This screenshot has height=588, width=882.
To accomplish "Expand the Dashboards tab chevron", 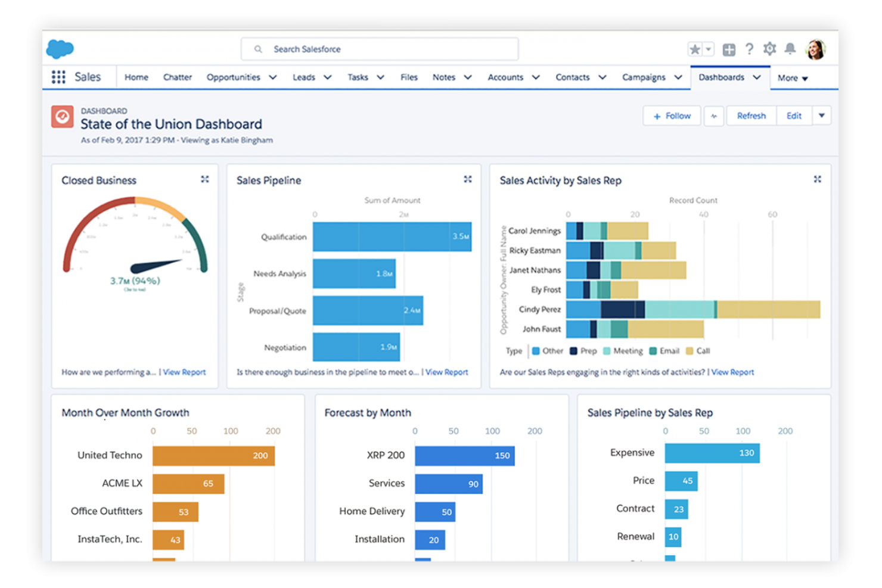I will (x=757, y=77).
